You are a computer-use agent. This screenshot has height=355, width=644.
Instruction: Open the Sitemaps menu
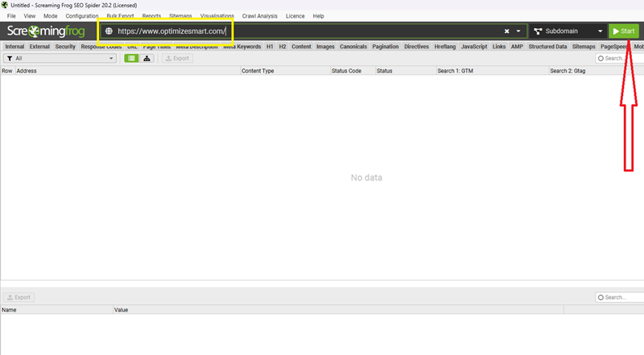180,16
